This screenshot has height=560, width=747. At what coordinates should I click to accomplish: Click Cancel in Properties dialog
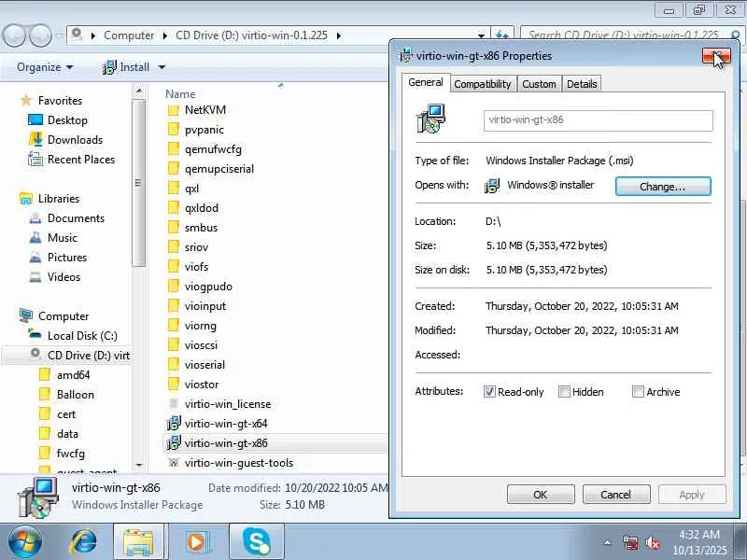tap(616, 495)
